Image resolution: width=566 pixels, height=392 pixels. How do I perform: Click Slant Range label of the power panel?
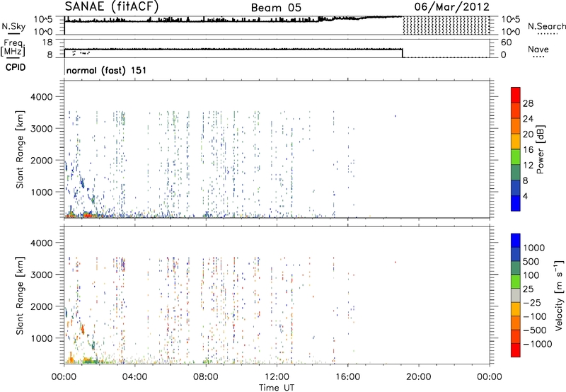coord(20,149)
